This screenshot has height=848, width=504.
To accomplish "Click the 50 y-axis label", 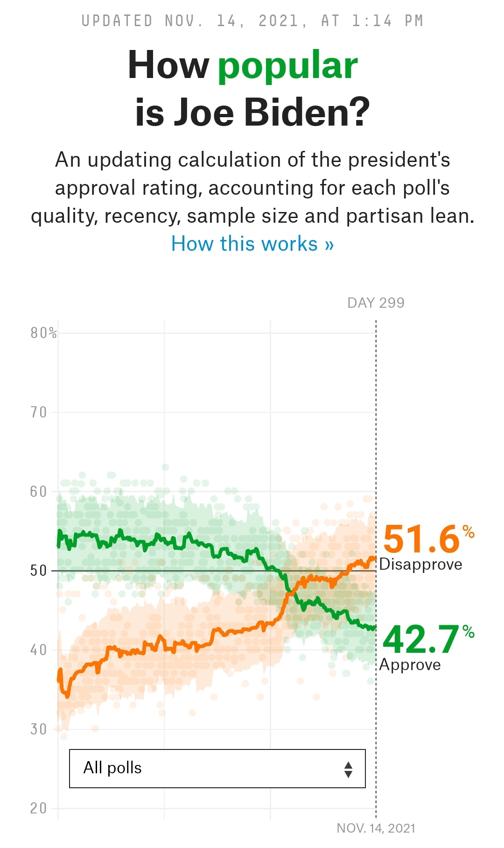I will [x=39, y=571].
